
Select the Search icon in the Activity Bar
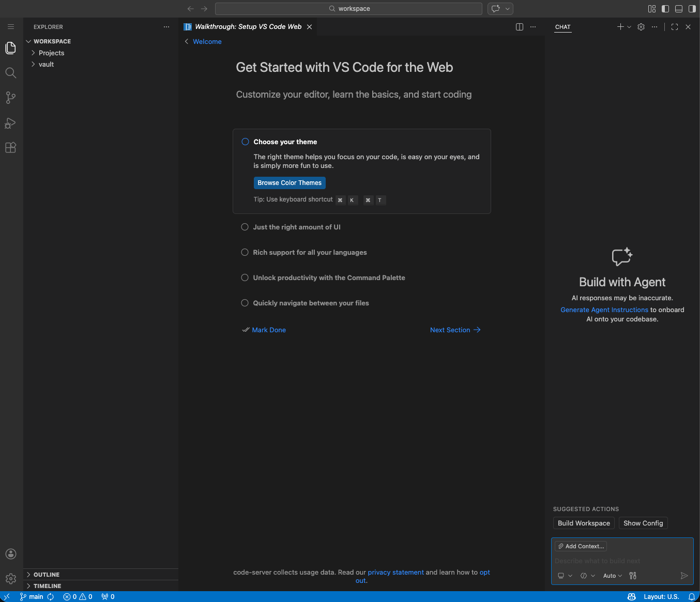point(10,72)
